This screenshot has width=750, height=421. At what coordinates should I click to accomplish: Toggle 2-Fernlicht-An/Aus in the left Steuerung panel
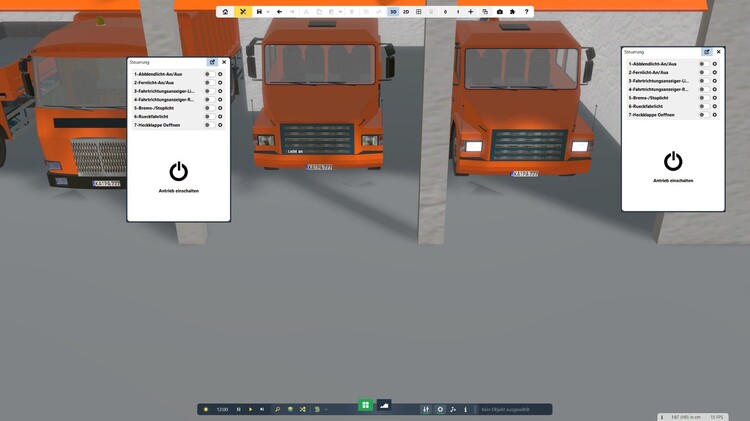pos(210,83)
